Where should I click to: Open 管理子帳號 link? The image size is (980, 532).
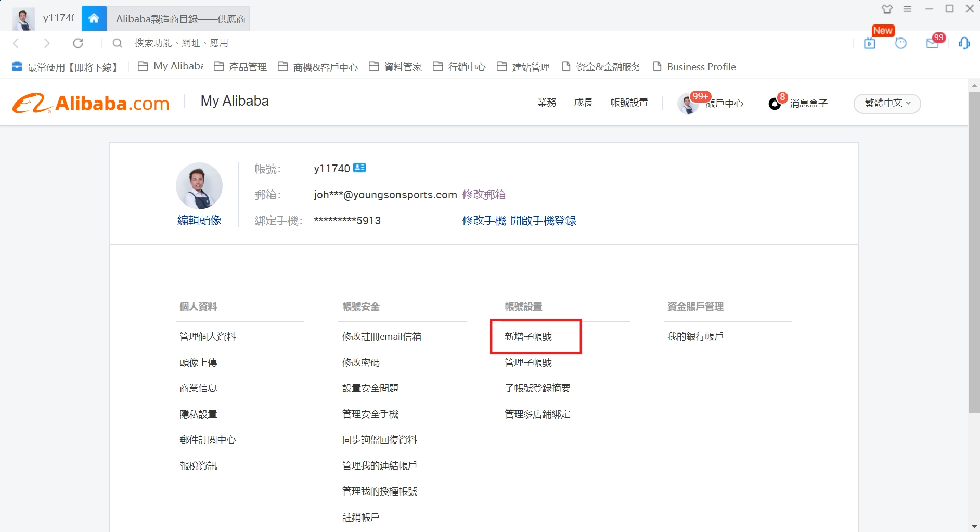[x=528, y=362]
